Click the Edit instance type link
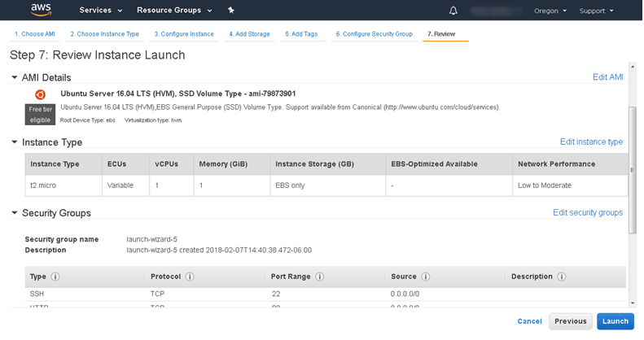This screenshot has width=644, height=340. coord(591,142)
